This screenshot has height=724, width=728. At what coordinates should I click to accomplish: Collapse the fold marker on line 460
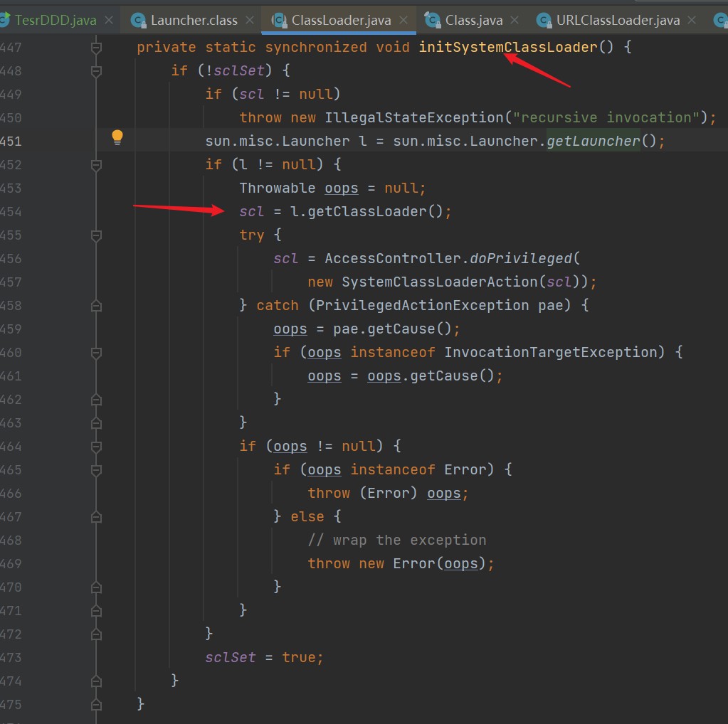[x=96, y=353]
